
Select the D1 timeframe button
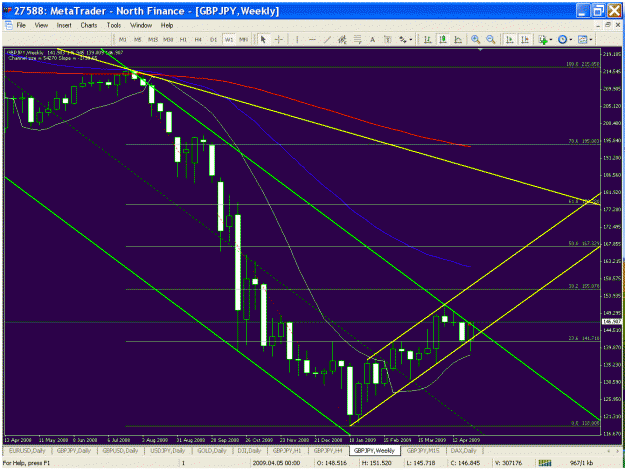click(213, 39)
